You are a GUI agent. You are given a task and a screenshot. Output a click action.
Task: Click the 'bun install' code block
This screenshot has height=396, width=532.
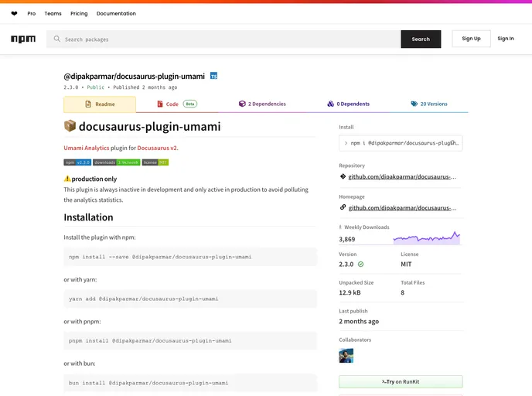click(190, 383)
